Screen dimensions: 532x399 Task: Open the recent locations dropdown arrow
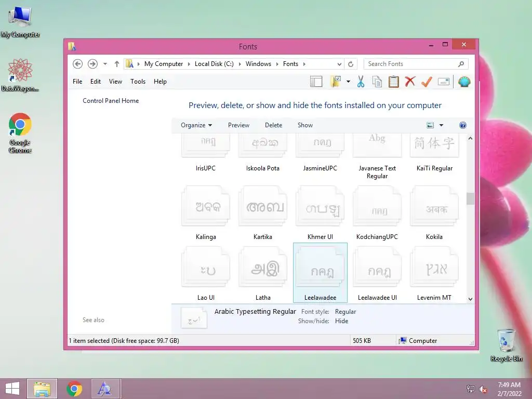(x=105, y=64)
